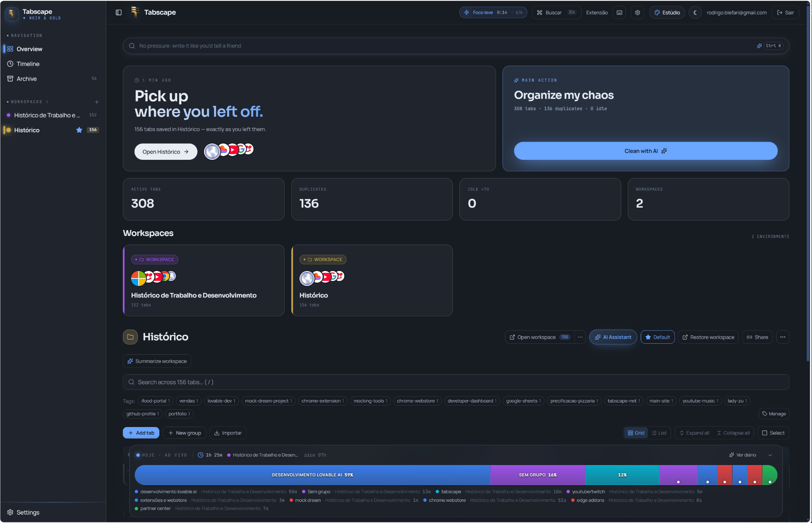Open the Histórico workspace card

[372, 280]
